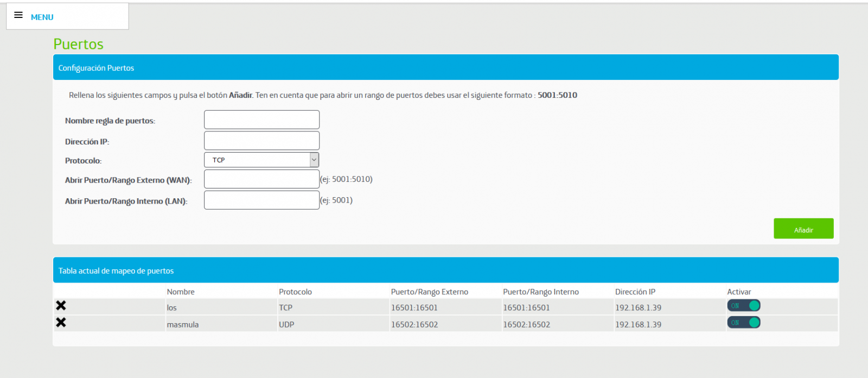Select the external WAN port range field
Image resolution: width=868 pixels, height=378 pixels.
click(261, 179)
